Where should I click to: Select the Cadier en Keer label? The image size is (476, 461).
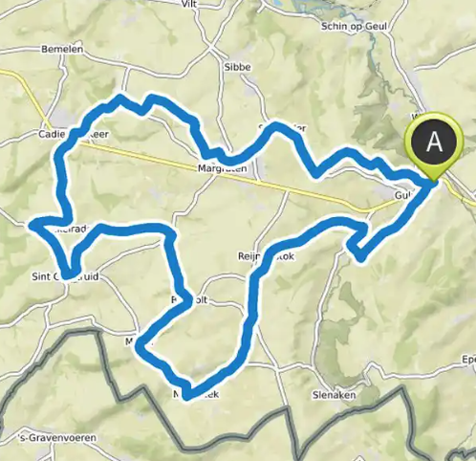tap(74, 134)
